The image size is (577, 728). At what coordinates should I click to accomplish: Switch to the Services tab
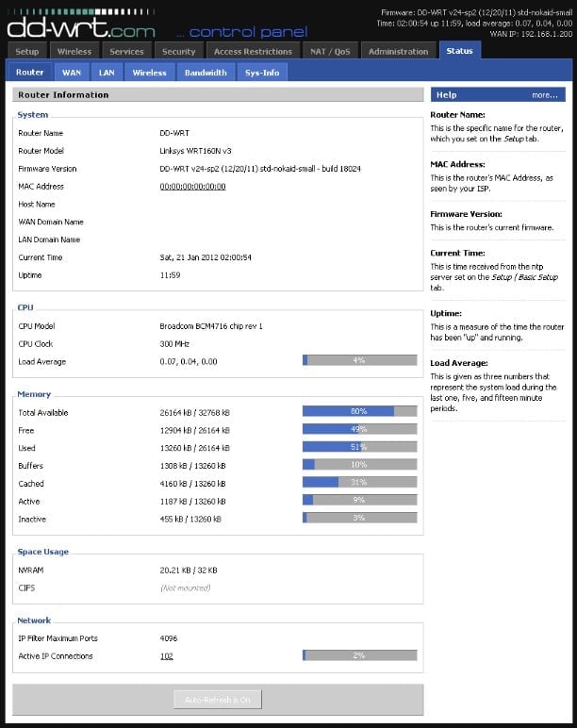point(126,51)
